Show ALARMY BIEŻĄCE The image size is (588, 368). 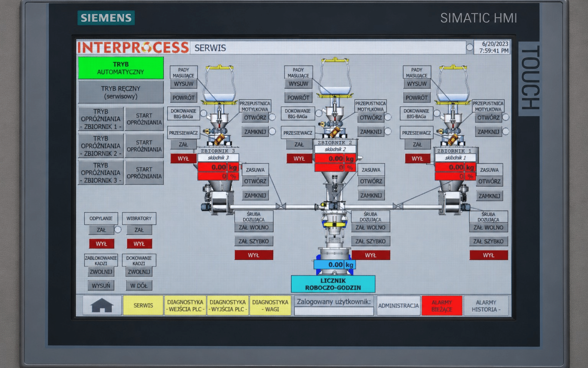point(442,306)
